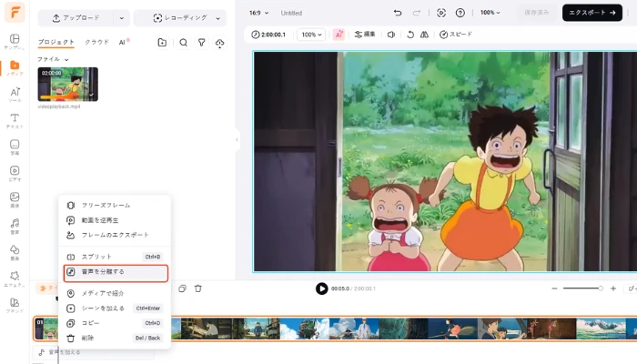Choose Split (スプリット) in context menu
This screenshot has width=637, height=364.
(115, 257)
